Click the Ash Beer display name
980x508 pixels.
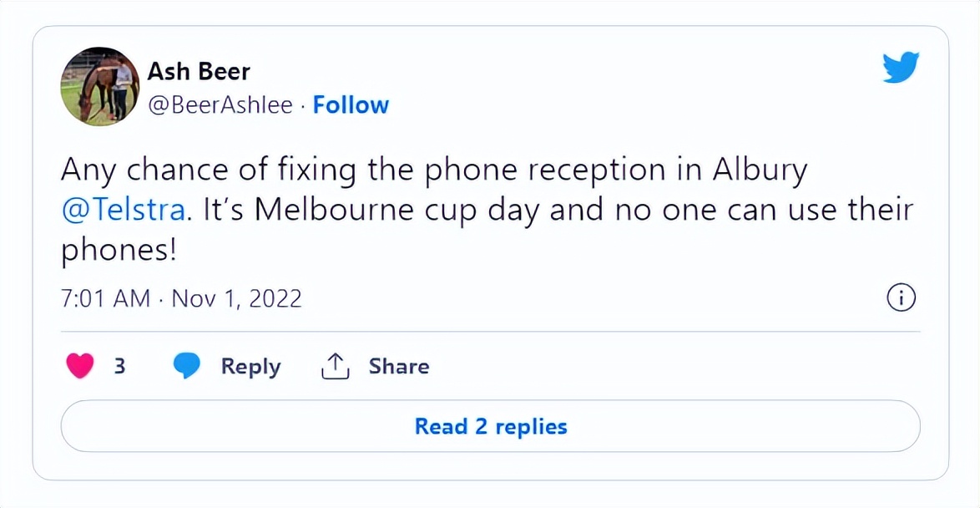[x=199, y=71]
